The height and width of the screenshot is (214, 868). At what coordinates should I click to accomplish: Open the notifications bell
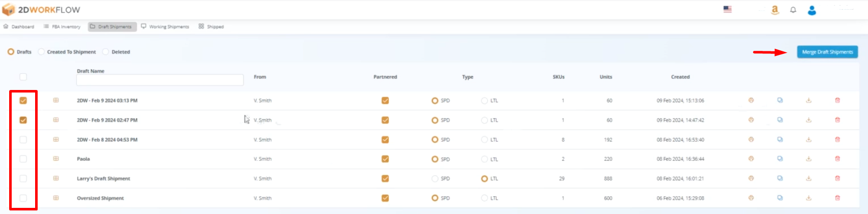click(x=793, y=10)
